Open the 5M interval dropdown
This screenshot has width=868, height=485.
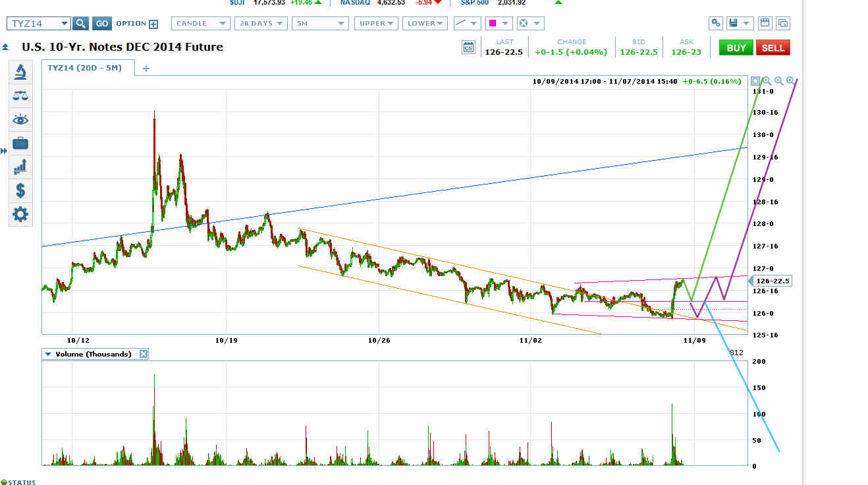(320, 23)
